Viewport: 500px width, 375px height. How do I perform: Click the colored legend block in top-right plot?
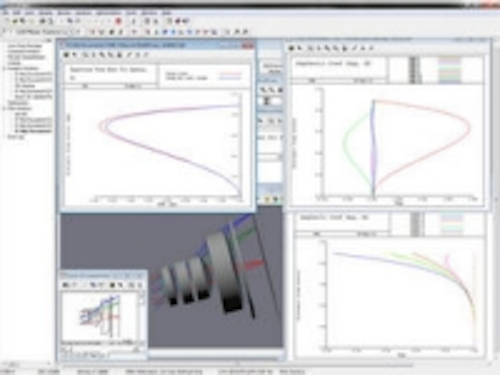tap(450, 69)
